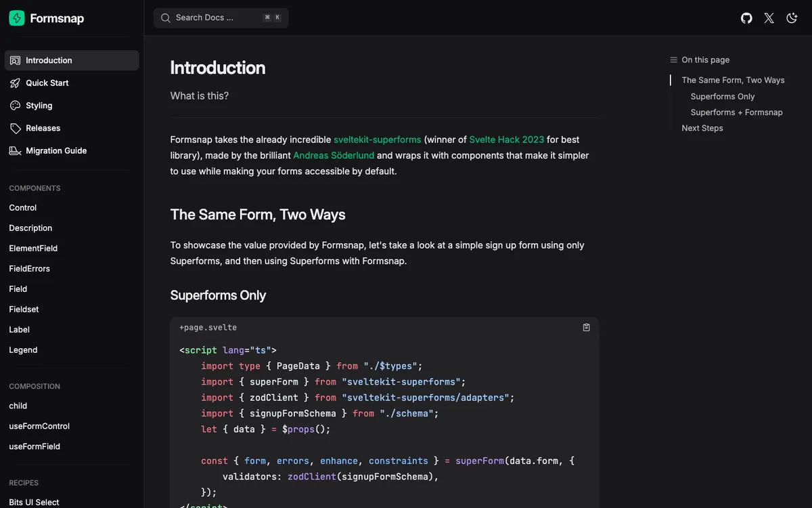Open the useFormControl page
Image resolution: width=812 pixels, height=508 pixels.
tap(39, 426)
